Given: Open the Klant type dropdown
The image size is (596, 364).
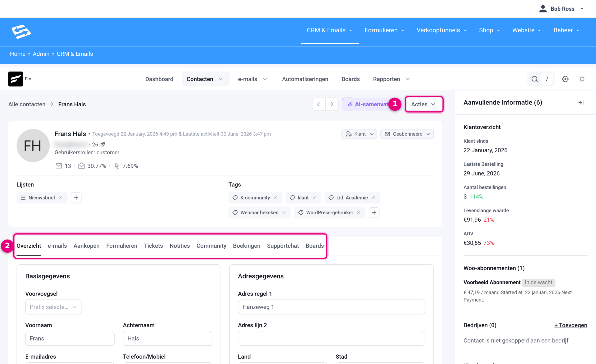Looking at the screenshot, I should click(x=359, y=134).
